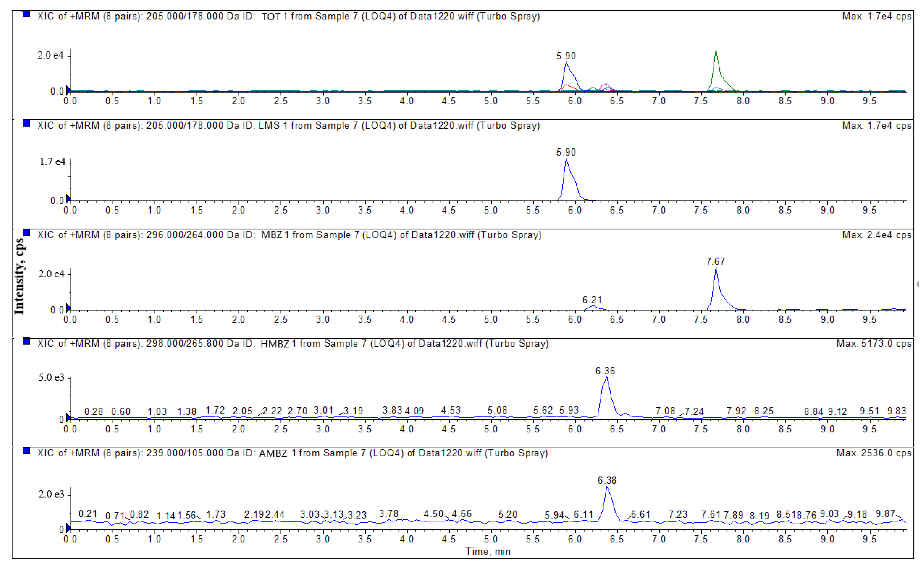Click the Time, min axis label
Viewport: 924px width, 570px height.
pyautogui.click(x=488, y=551)
